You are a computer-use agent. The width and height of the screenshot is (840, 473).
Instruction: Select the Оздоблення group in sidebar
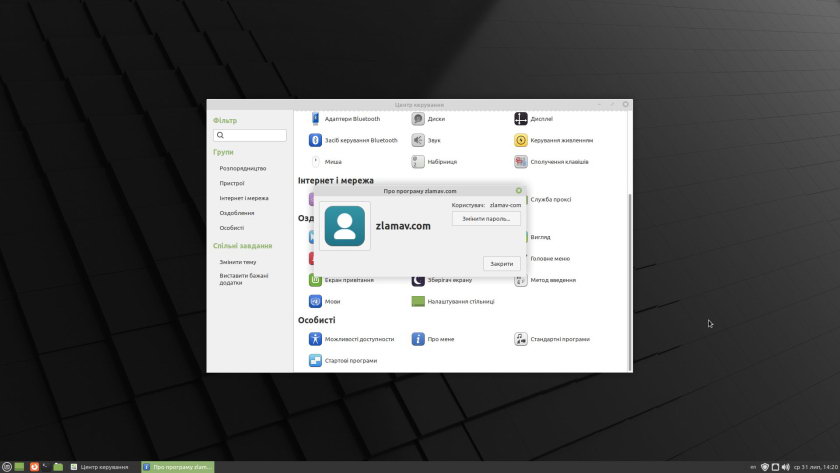click(237, 213)
